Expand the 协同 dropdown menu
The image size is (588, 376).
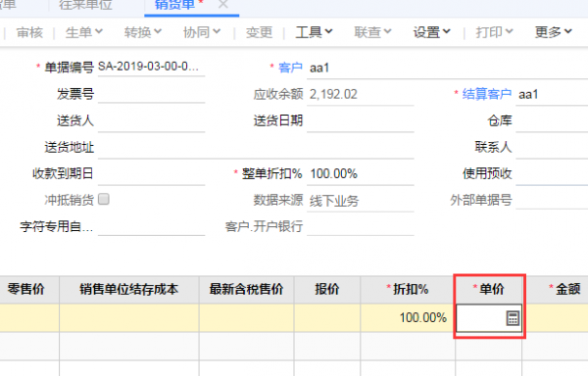coord(202,32)
